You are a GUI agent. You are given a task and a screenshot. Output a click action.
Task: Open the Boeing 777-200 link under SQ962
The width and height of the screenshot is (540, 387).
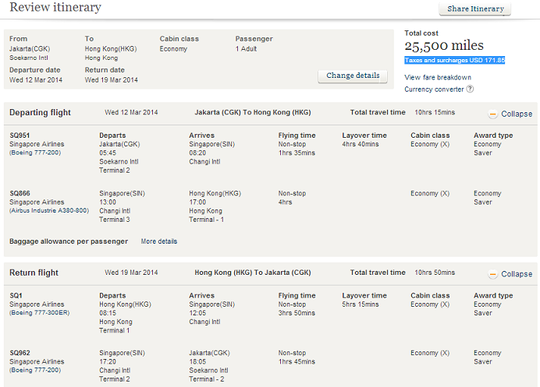click(x=35, y=370)
